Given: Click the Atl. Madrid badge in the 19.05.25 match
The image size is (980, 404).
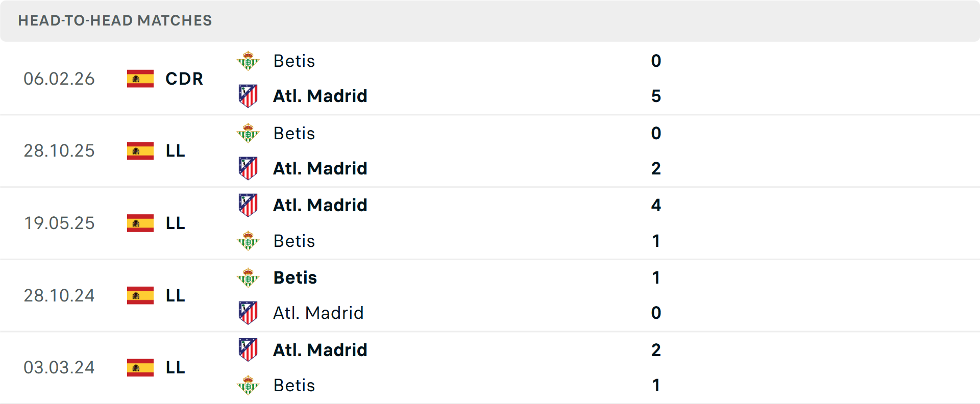Looking at the screenshot, I should pyautogui.click(x=249, y=205).
